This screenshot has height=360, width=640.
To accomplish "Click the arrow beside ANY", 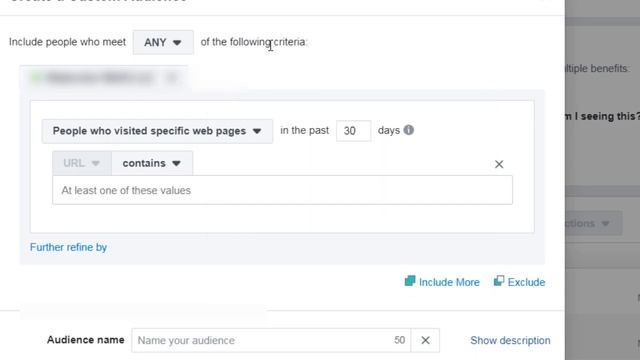I will tap(177, 42).
